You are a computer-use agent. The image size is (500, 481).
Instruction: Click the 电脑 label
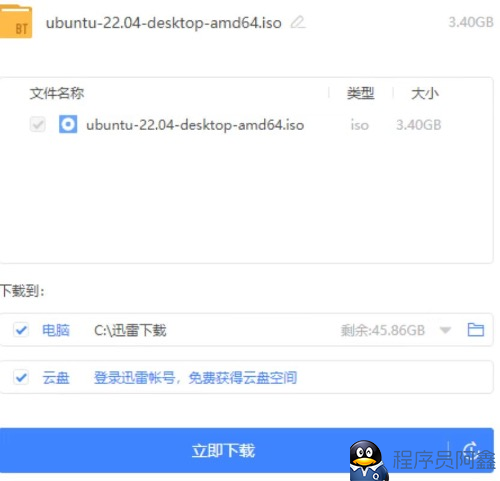(x=56, y=330)
